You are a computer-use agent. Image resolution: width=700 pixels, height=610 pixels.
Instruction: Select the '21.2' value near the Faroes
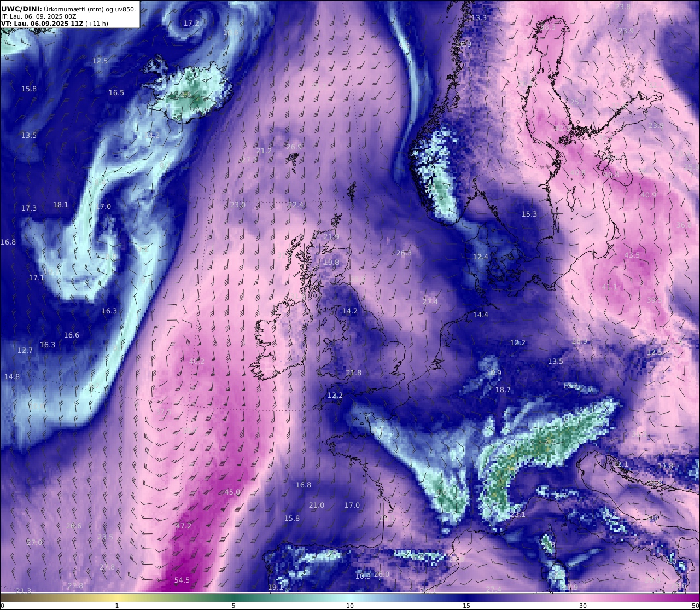click(264, 151)
